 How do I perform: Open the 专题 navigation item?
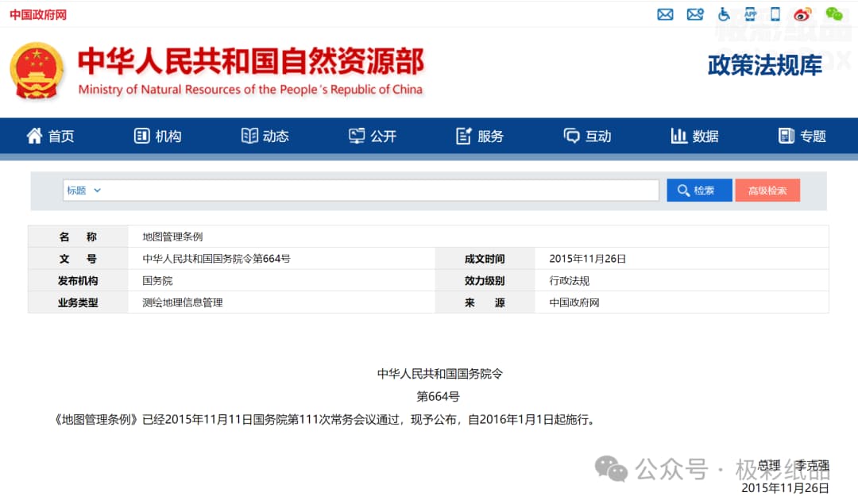click(802, 136)
